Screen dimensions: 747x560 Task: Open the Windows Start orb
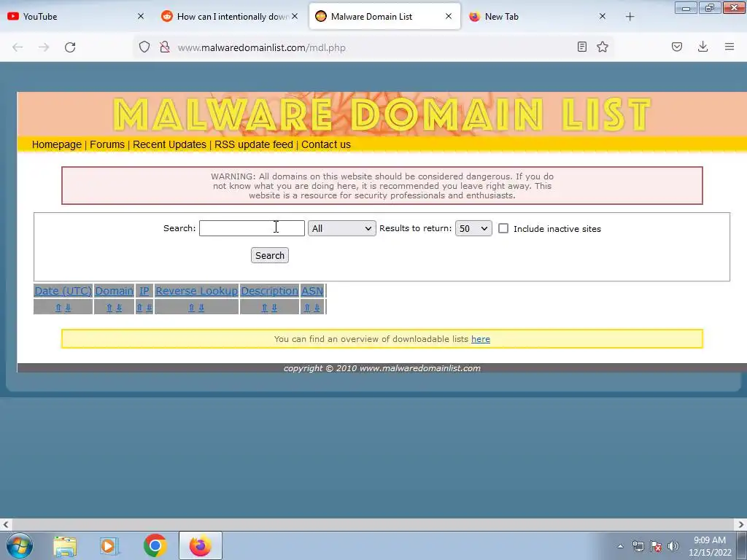pyautogui.click(x=20, y=545)
